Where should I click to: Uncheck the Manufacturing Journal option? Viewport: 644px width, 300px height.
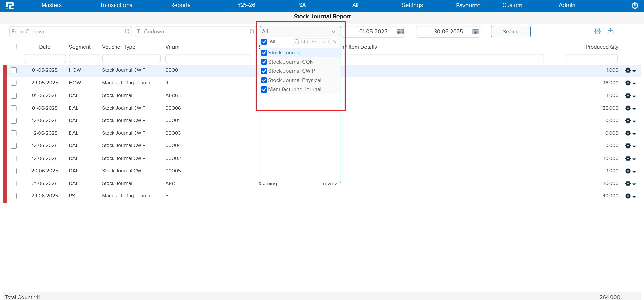pos(264,89)
